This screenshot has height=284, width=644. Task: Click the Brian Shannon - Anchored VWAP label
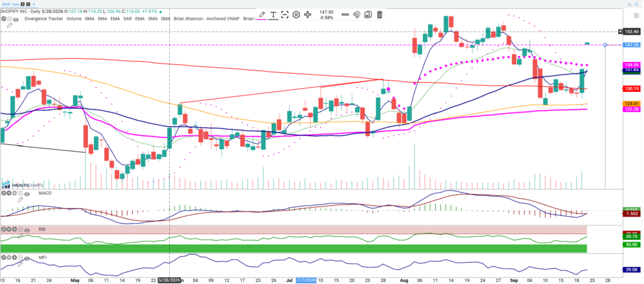pos(206,19)
